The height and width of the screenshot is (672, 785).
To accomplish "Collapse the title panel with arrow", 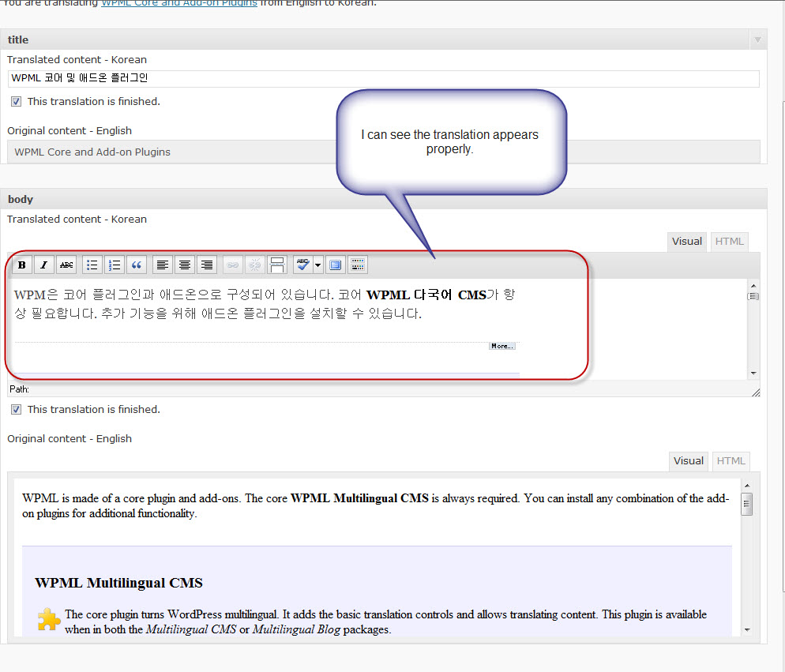I will click(x=758, y=40).
